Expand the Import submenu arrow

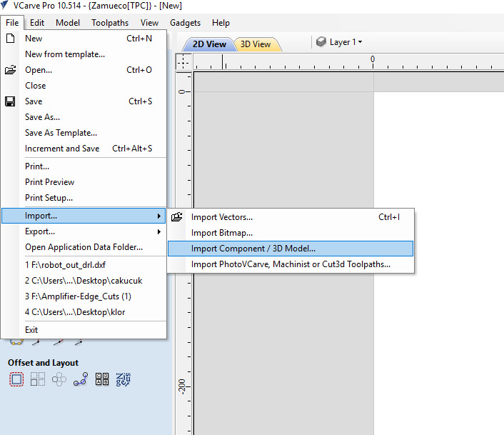(x=158, y=216)
